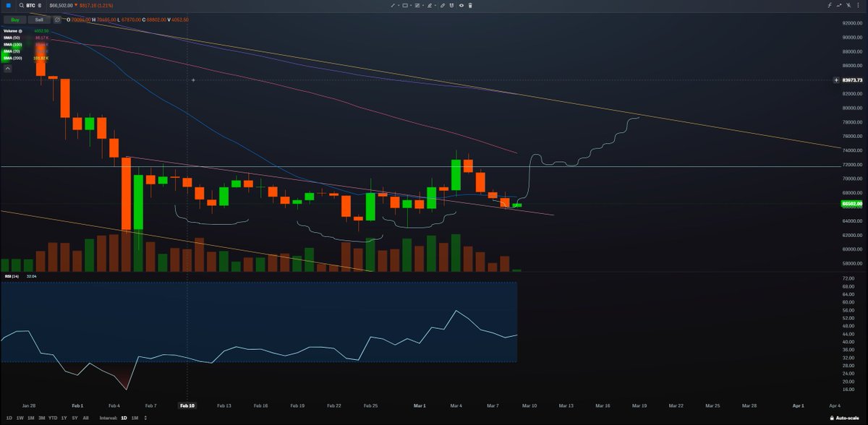This screenshot has width=868, height=425.
Task: Toggle the hide order panel icon
Action: click(57, 20)
